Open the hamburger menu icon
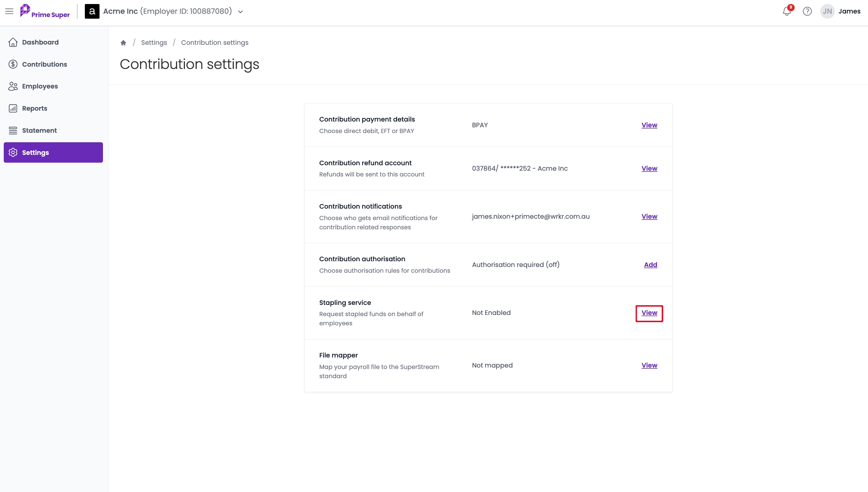 9,11
